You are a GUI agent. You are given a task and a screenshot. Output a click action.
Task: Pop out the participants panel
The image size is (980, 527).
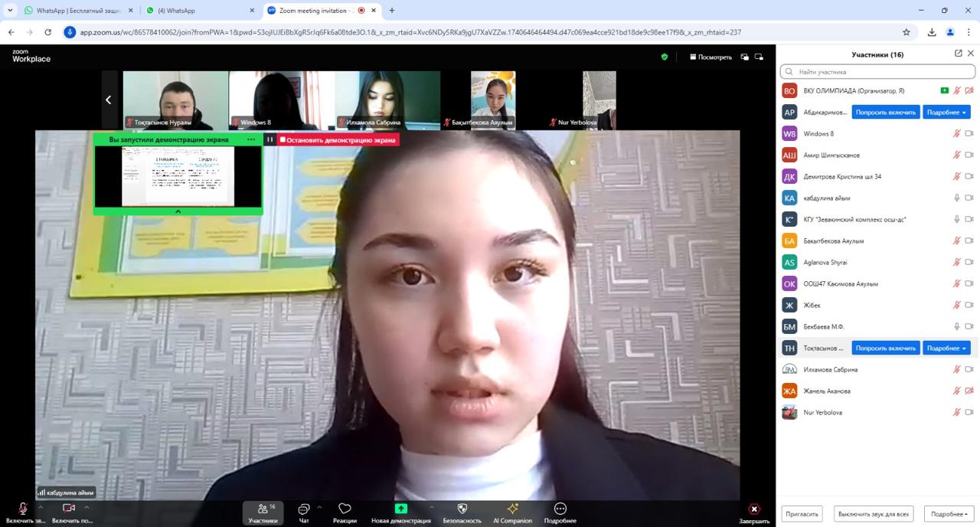pyautogui.click(x=959, y=54)
